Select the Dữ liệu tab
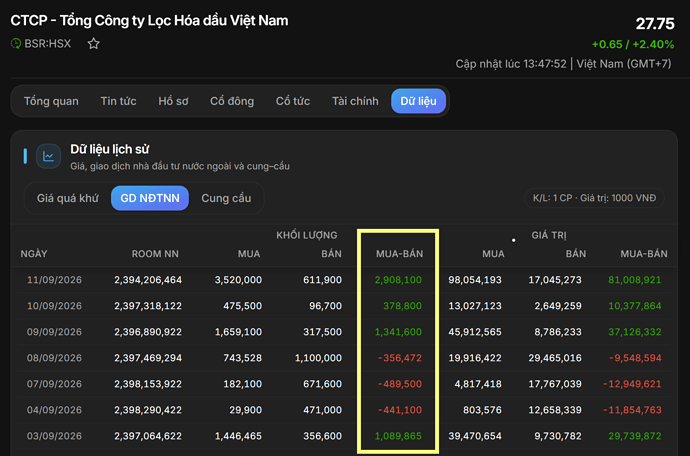 tap(418, 101)
